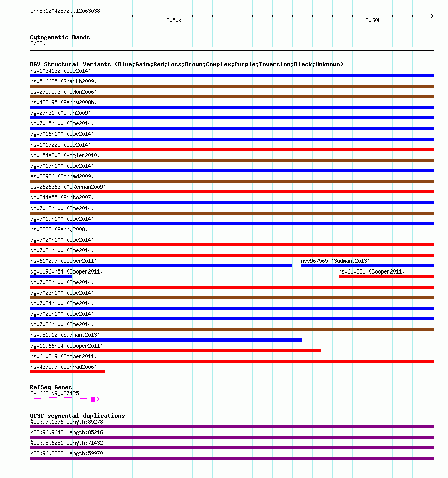Select the nsv610319 (Cooper2011) label
Viewport: 448px width, 478px height.
tap(63, 356)
